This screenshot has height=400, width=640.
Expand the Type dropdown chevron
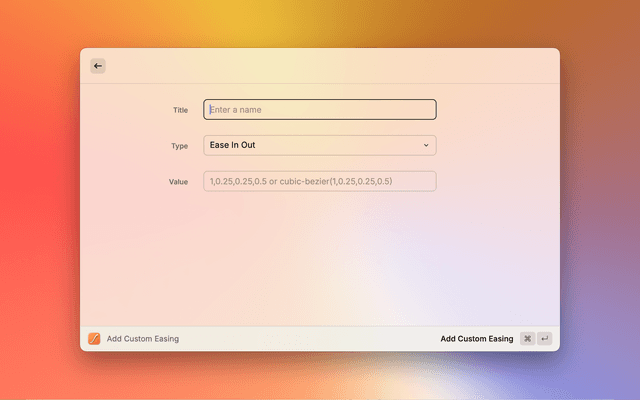(x=426, y=146)
